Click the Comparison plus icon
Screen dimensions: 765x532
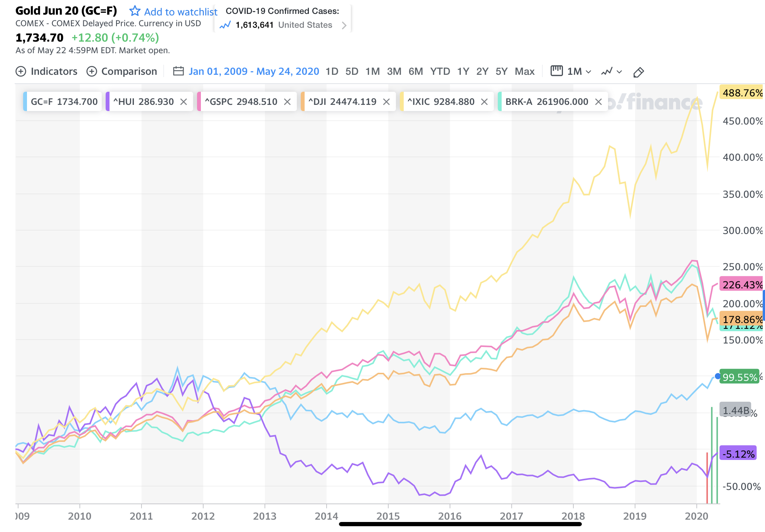click(92, 72)
